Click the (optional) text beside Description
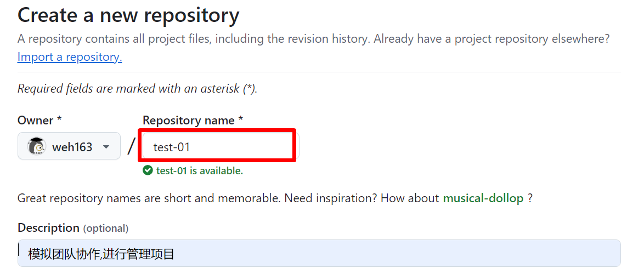This screenshot has width=644, height=274. [x=106, y=228]
